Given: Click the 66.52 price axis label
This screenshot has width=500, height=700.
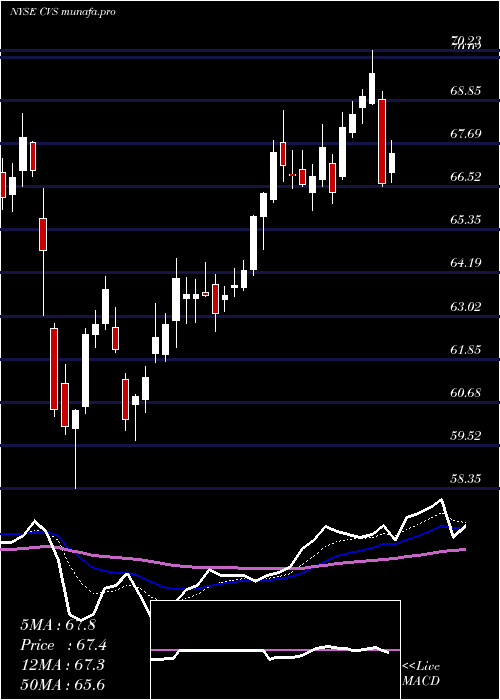Looking at the screenshot, I should [x=466, y=177].
